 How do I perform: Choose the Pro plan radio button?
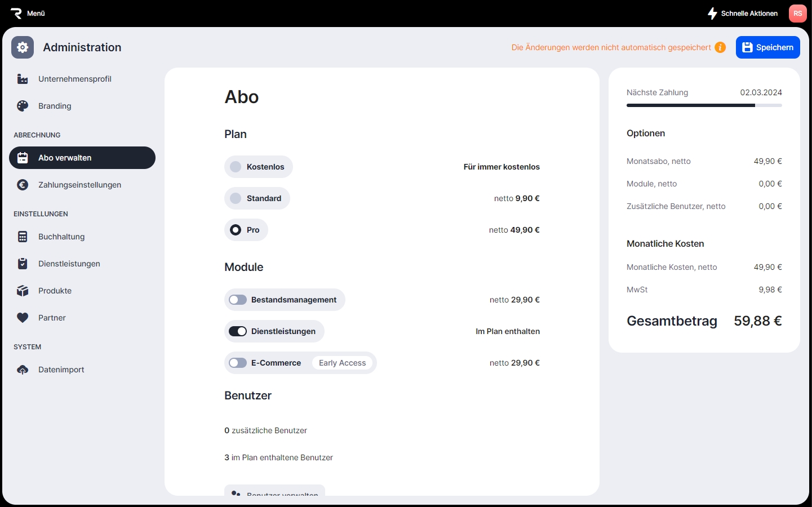[236, 230]
